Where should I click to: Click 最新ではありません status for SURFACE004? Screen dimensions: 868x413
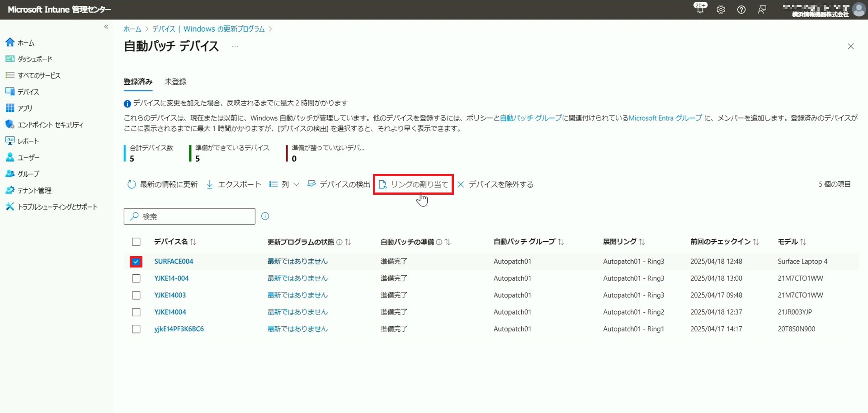pos(297,262)
